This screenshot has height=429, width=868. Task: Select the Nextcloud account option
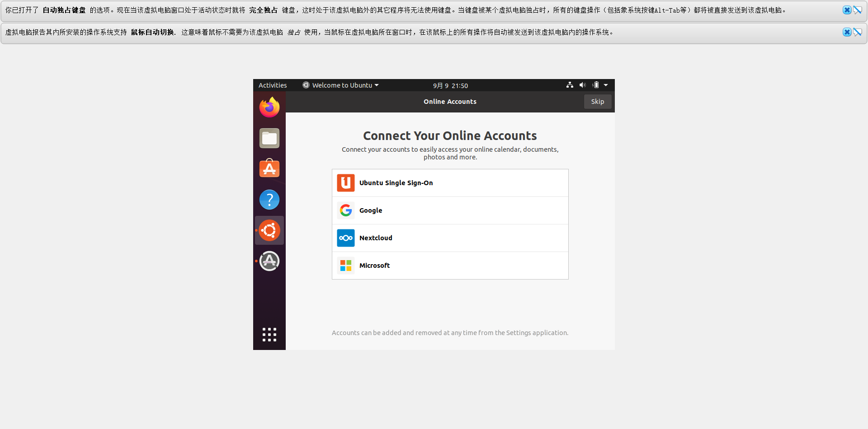[450, 238]
